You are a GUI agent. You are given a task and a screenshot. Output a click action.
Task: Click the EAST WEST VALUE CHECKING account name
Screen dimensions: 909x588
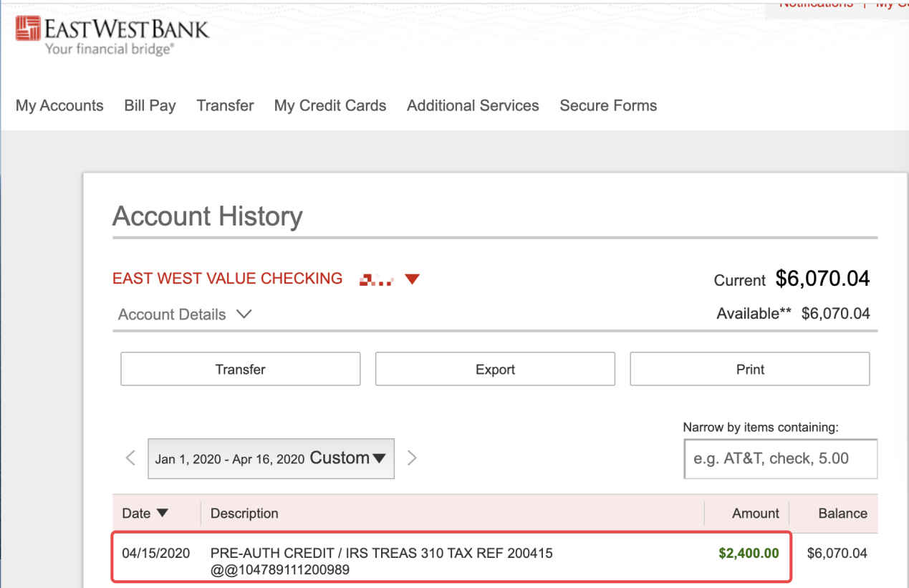coord(228,279)
